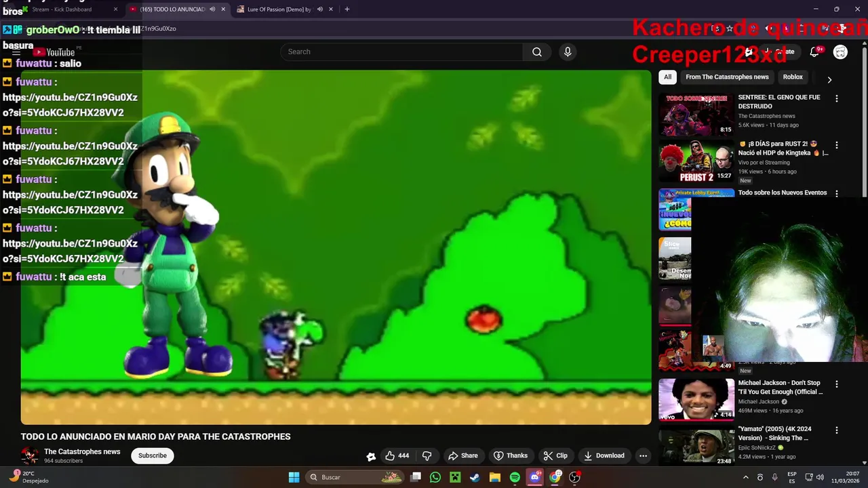Open PERUST 2 video thumbnail
This screenshot has height=488, width=868.
point(696,161)
